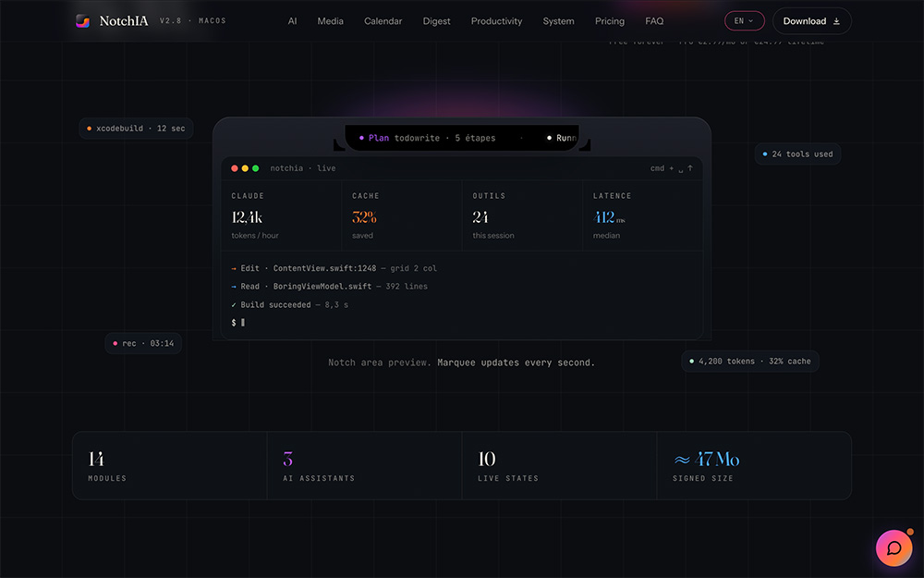This screenshot has width=924, height=578.
Task: Click the 'Edit · ContentView.swift:1248' log line
Action: point(334,268)
